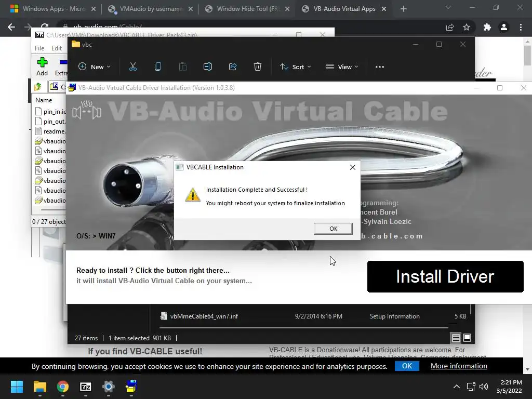This screenshot has width=532, height=399.
Task: Close the Windows Apps browser tab
Action: 94,9
